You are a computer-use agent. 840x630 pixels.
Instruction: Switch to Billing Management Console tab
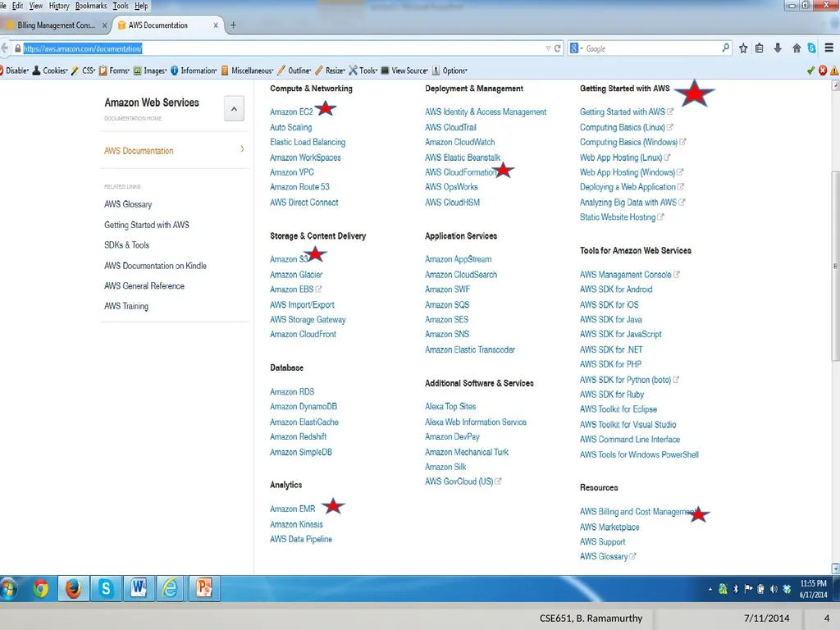tap(57, 25)
